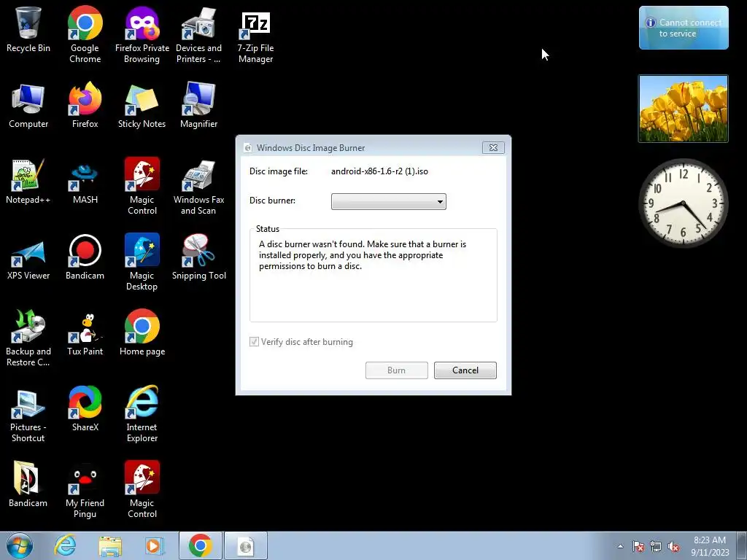Open Windows Explorer from the taskbar
The height and width of the screenshot is (560, 747).
click(110, 545)
